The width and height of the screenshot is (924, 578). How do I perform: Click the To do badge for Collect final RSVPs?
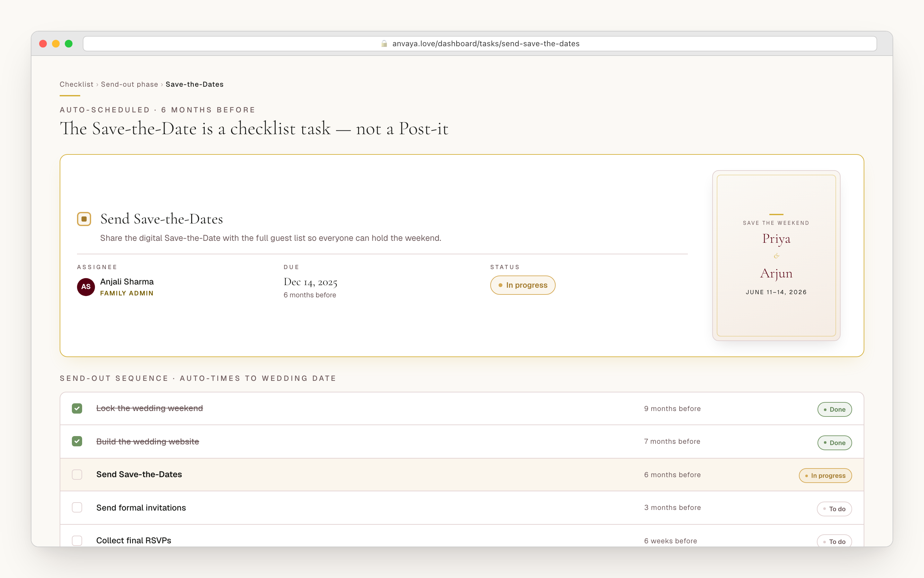834,541
